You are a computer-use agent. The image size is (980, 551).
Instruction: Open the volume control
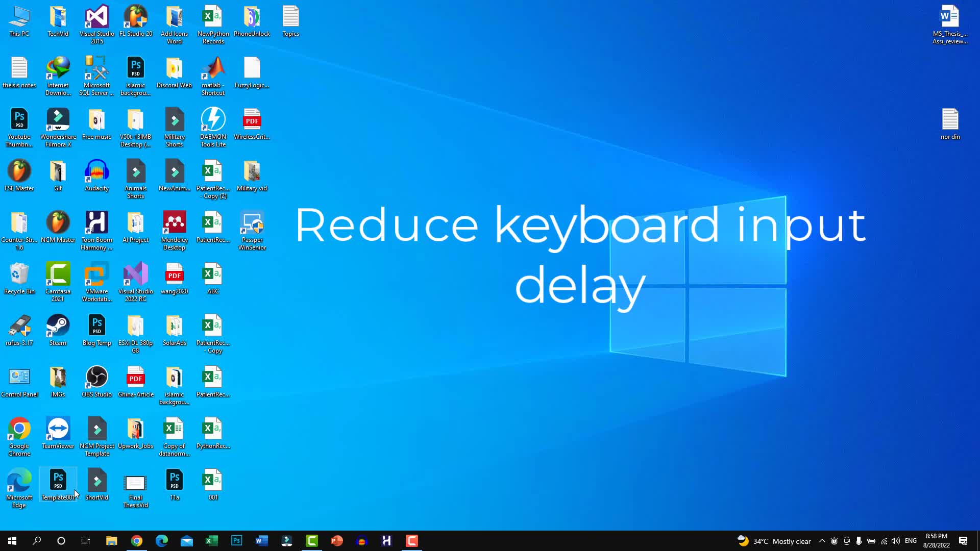896,541
